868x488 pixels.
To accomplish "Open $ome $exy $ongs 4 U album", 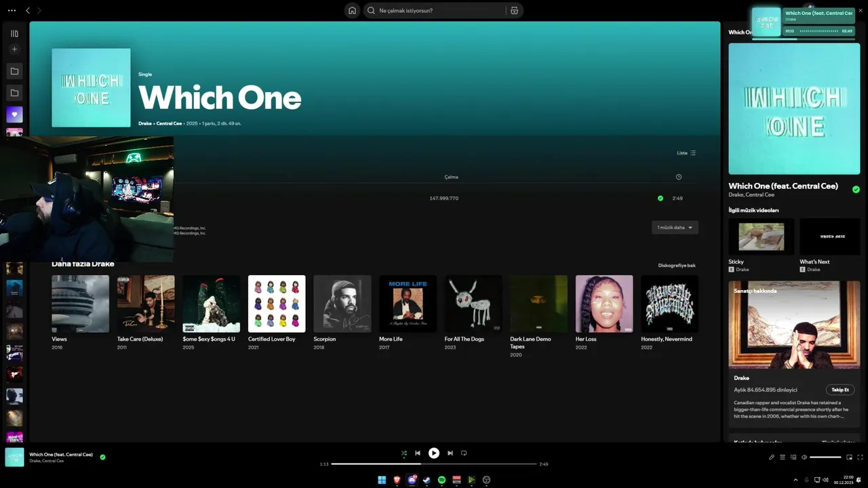I will pos(211,304).
